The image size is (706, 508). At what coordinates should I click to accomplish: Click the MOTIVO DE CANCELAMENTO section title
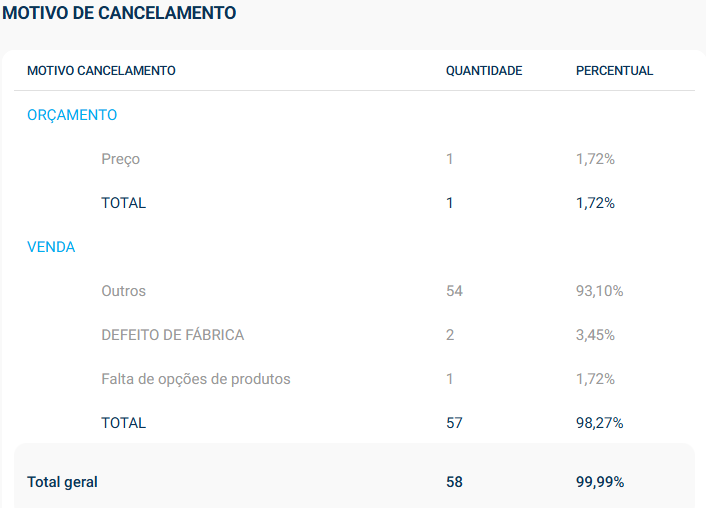(120, 14)
